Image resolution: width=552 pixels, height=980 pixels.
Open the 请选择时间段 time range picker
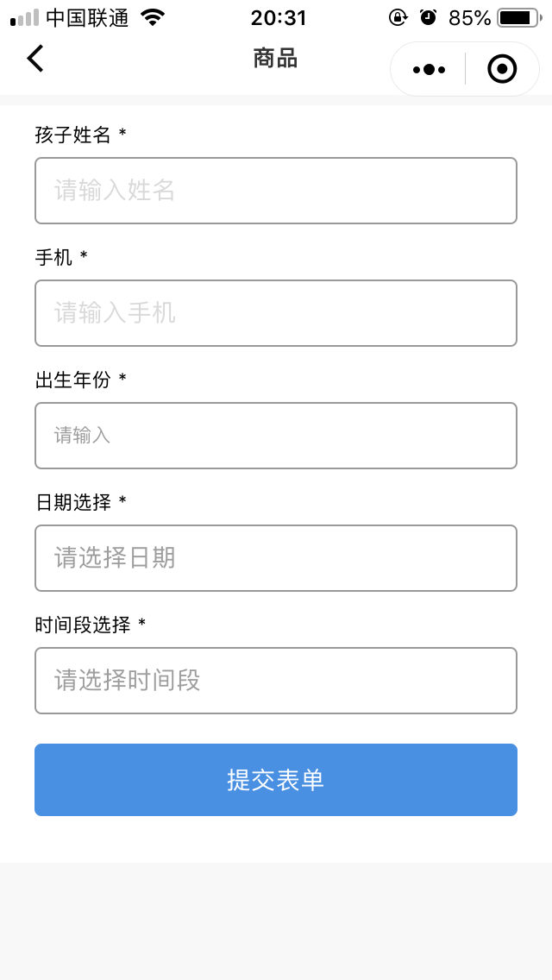click(x=276, y=681)
